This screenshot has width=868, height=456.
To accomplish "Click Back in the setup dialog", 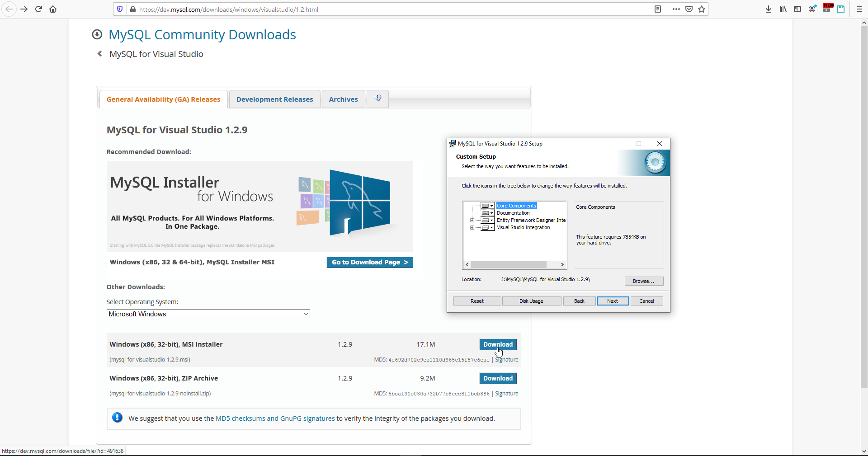I will pyautogui.click(x=579, y=301).
